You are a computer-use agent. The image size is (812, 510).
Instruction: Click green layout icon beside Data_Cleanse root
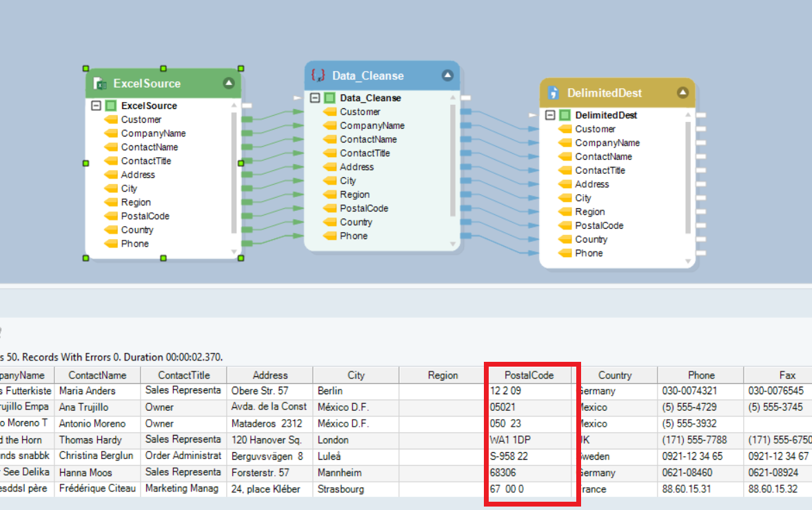pyautogui.click(x=329, y=98)
